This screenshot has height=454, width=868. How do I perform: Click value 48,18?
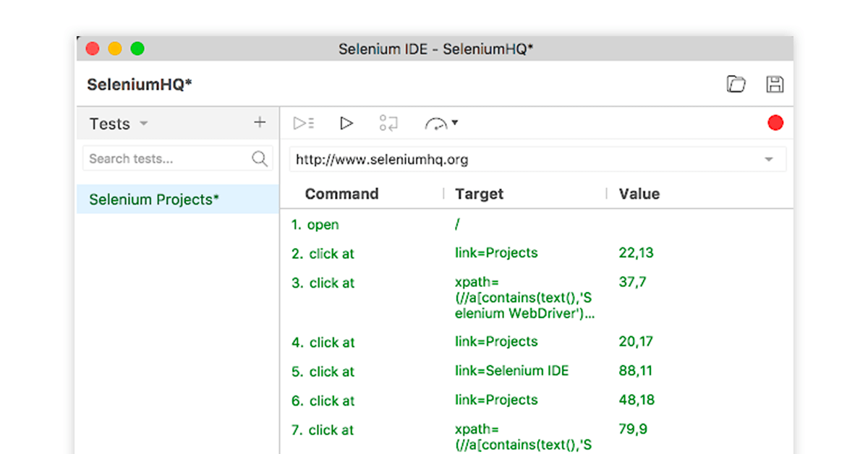(x=637, y=400)
